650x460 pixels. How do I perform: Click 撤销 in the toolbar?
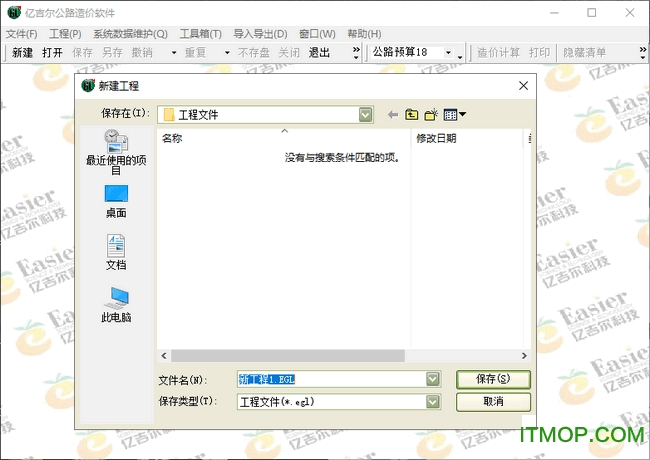click(142, 53)
